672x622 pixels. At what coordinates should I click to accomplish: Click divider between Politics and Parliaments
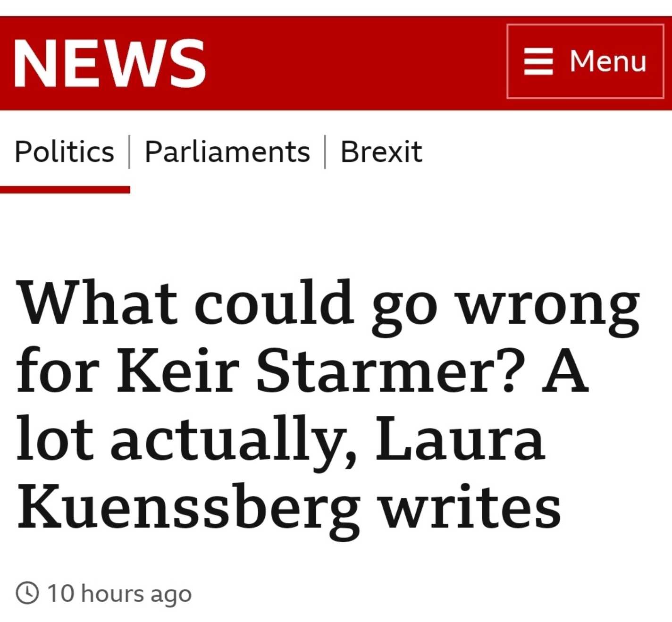coord(129,151)
